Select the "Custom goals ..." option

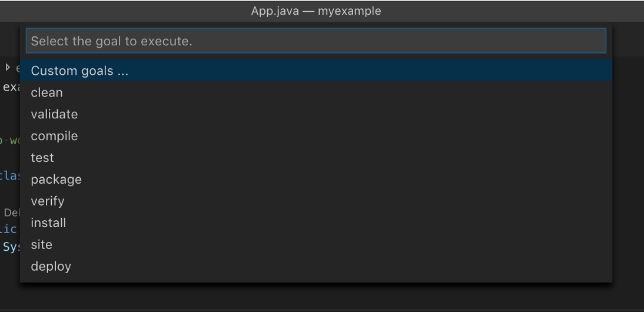(79, 71)
